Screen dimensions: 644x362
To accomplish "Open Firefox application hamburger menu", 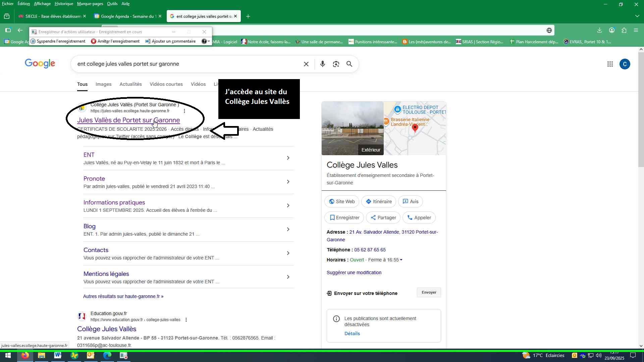I will pyautogui.click(x=636, y=30).
